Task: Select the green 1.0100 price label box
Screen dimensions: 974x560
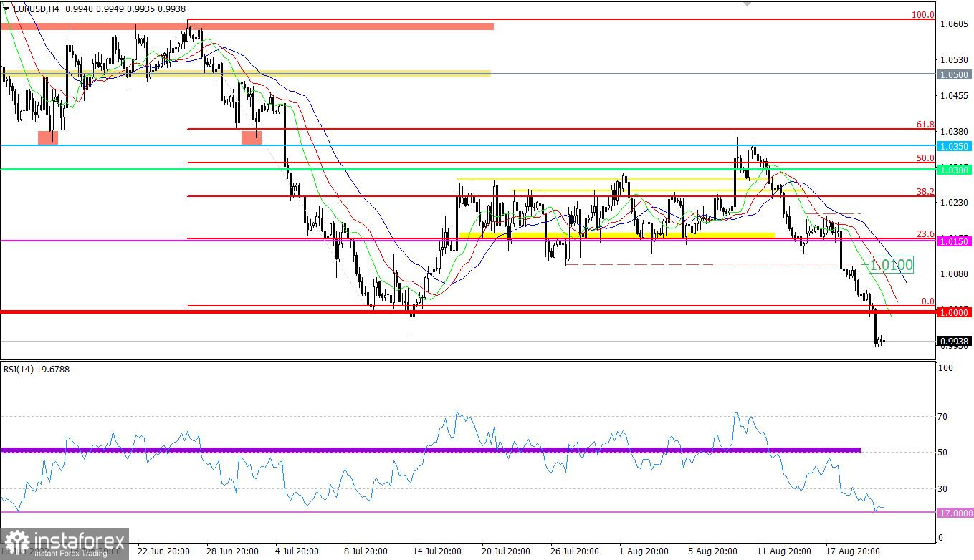Action: 891,265
